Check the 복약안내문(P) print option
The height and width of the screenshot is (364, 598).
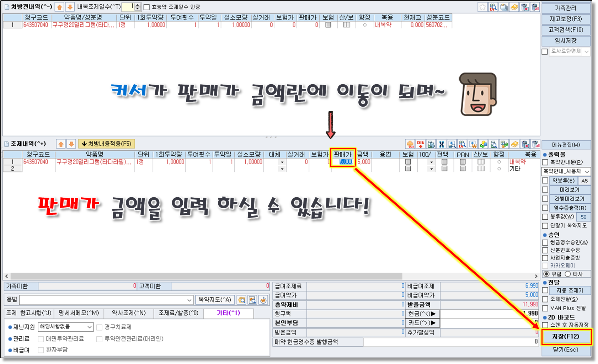545,162
